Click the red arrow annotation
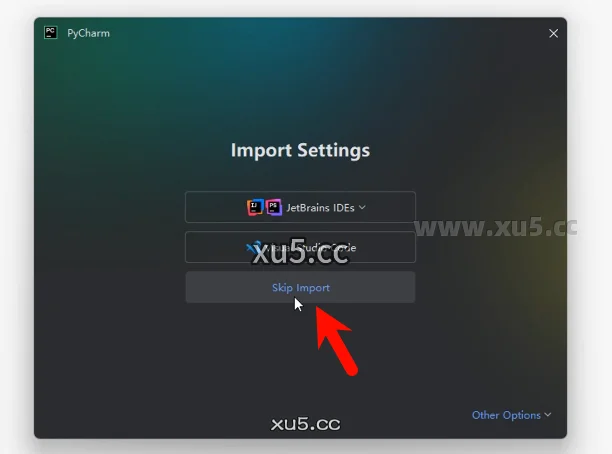Image resolution: width=612 pixels, height=454 pixels. [335, 341]
